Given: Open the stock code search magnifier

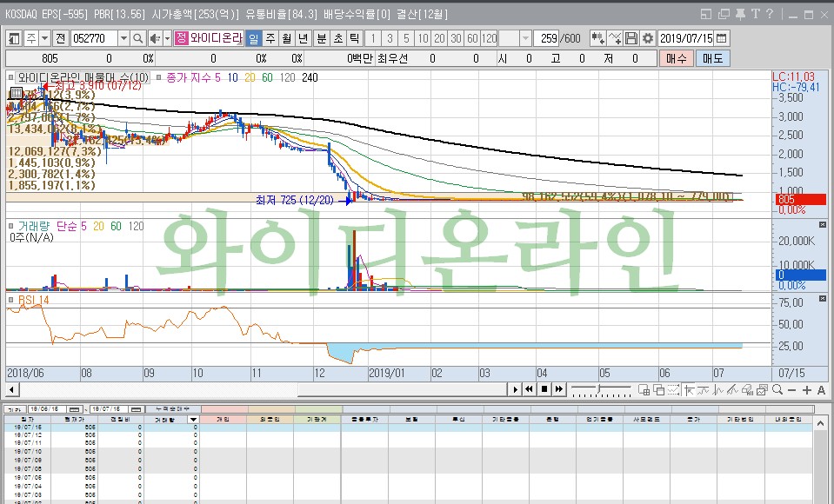Looking at the screenshot, I should pyautogui.click(x=137, y=38).
